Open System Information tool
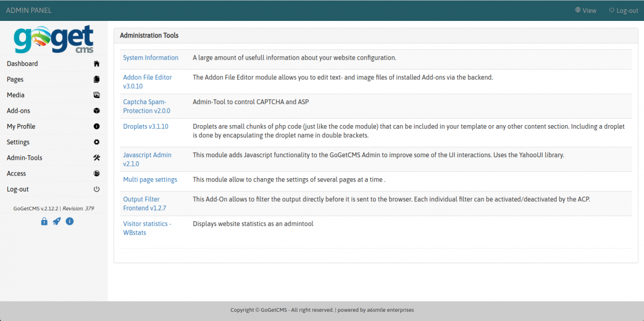Image resolution: width=644 pixels, height=321 pixels. click(150, 58)
